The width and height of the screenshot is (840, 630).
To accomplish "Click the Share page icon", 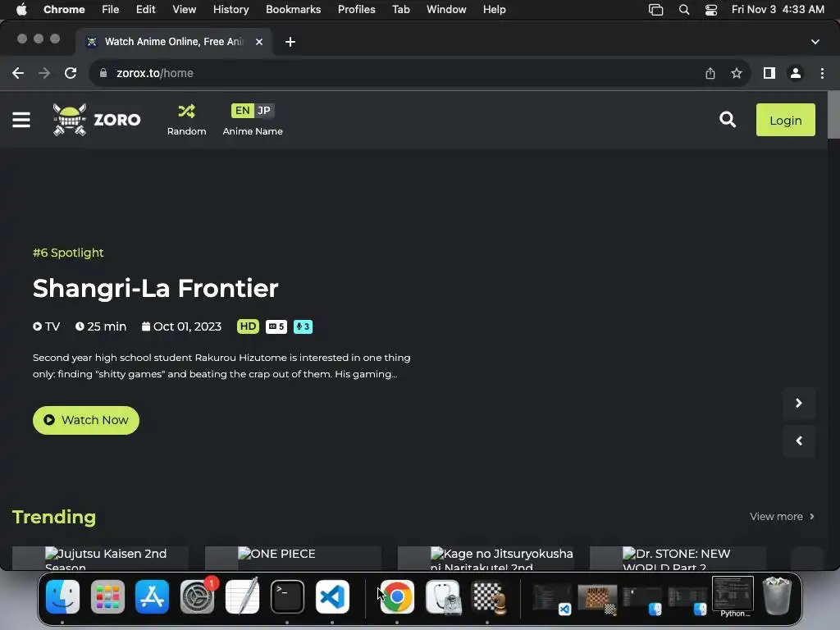I will [x=710, y=73].
